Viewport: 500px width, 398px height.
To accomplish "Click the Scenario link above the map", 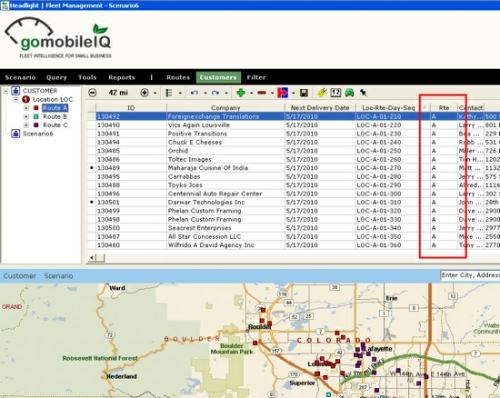I will [x=59, y=276].
